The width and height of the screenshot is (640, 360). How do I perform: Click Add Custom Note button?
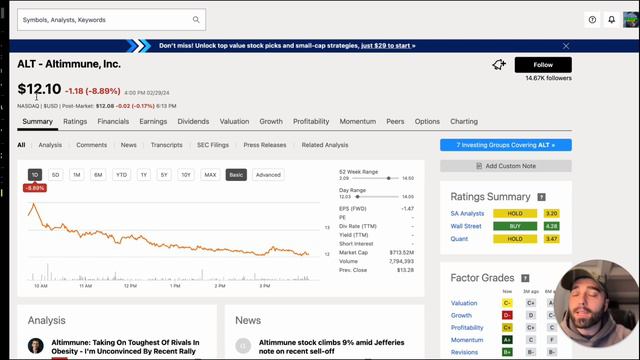coord(506,166)
